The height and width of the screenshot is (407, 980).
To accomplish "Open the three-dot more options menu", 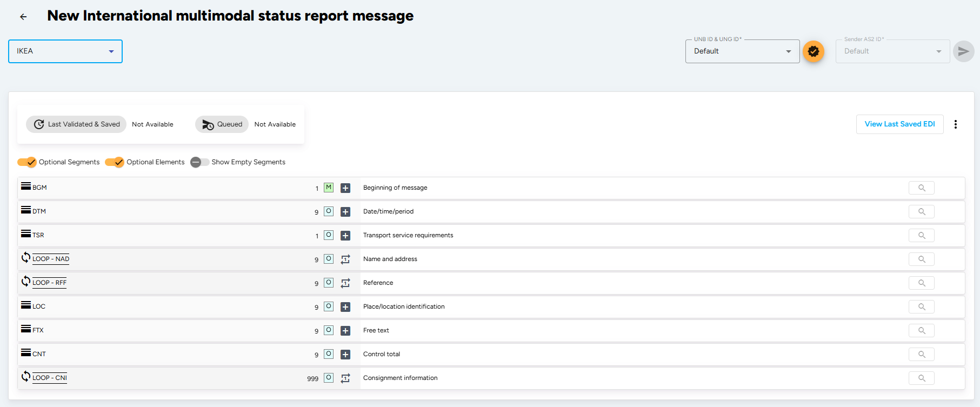I will pyautogui.click(x=956, y=124).
